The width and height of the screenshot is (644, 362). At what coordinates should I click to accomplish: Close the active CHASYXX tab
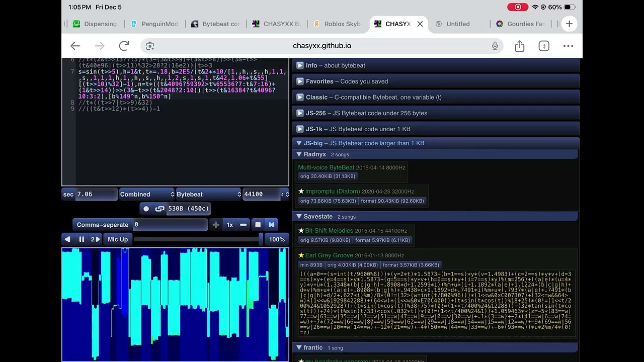click(420, 24)
